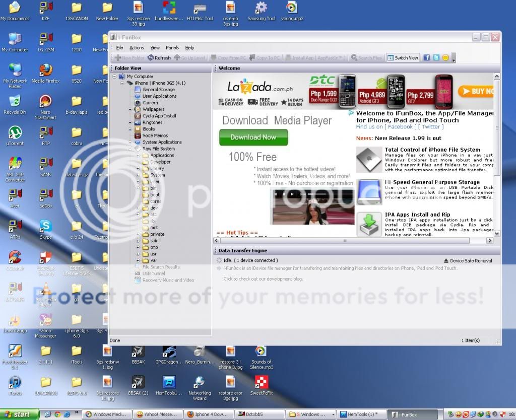
Task: Open iTunes desktop icon
Action: (15, 385)
